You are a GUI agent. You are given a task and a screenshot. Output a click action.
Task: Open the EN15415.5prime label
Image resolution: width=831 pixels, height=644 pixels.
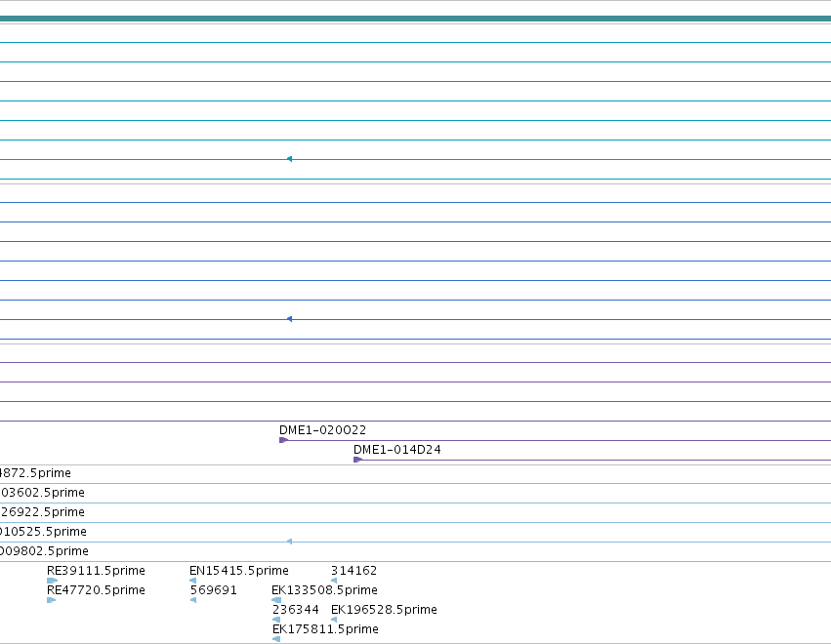239,571
